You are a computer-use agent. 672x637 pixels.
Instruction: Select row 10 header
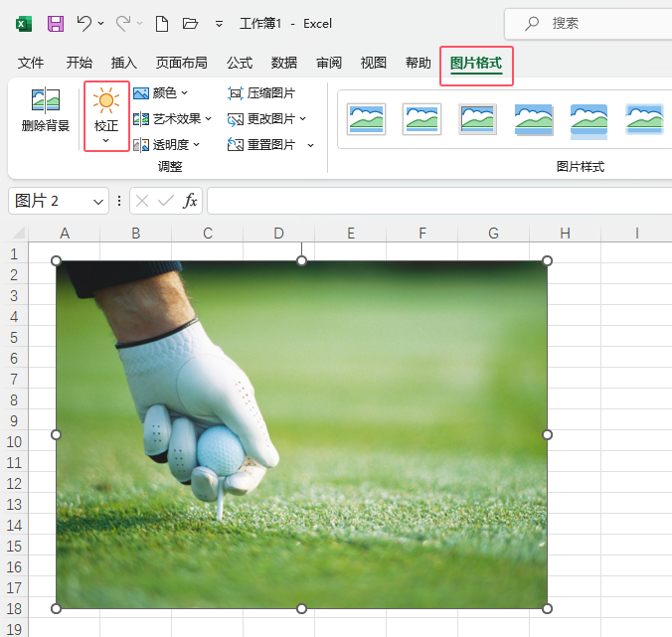14,441
